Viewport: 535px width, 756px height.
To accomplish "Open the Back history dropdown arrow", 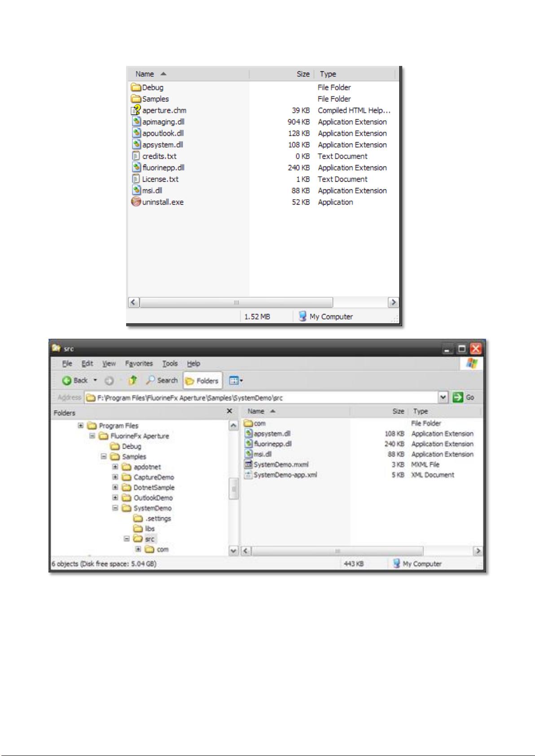I will (95, 380).
